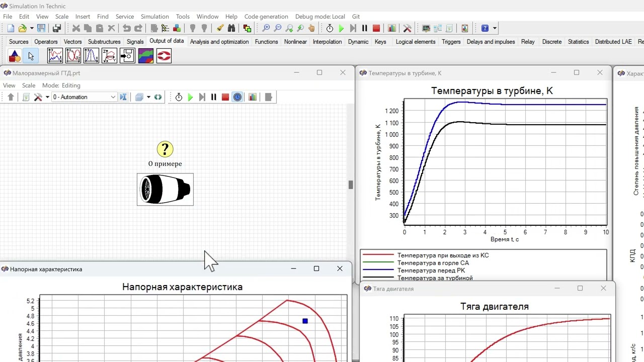Step simulation forward in the main toolbar

pos(353,28)
